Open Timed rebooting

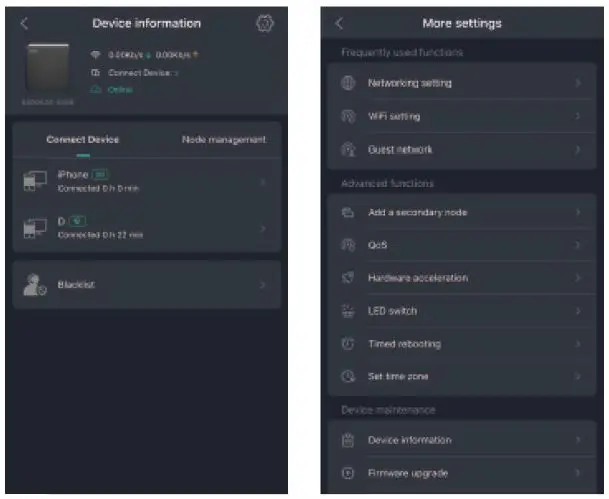click(462, 344)
